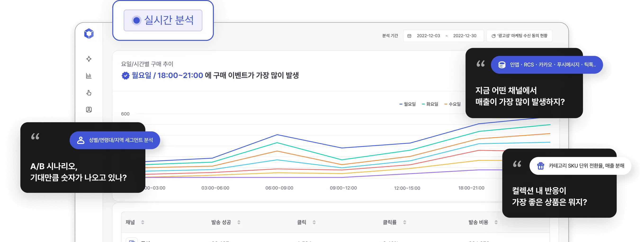Click the 카테고리 SKU 단위 전환율 pill
Screen dimensions: 644x242
(x=580, y=166)
